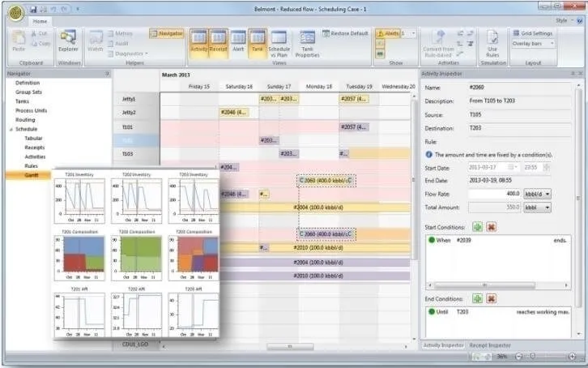This screenshot has height=368, width=588.
Task: Open Tank Properties from ribbon
Action: [x=308, y=42]
